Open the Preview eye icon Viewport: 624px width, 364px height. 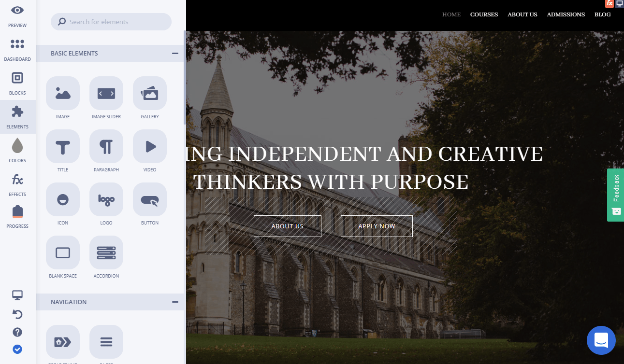point(17,10)
